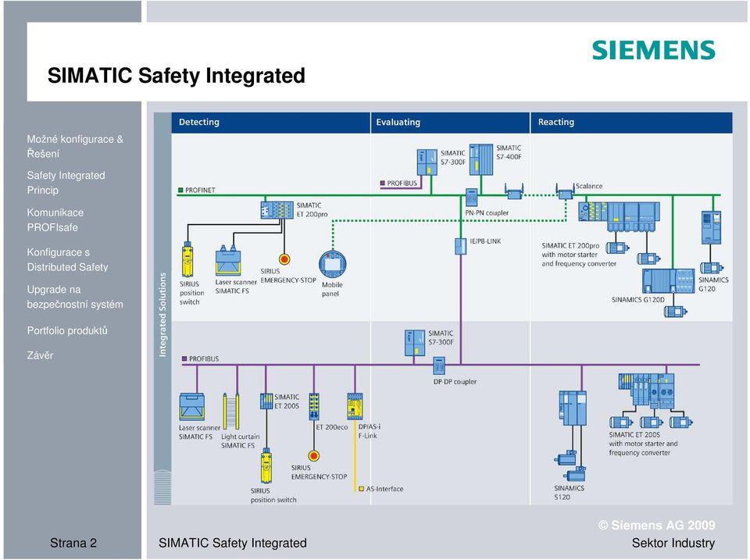This screenshot has height=560, width=750.
Task: Click the yellow AS-Interface legend square
Action: 361,489
